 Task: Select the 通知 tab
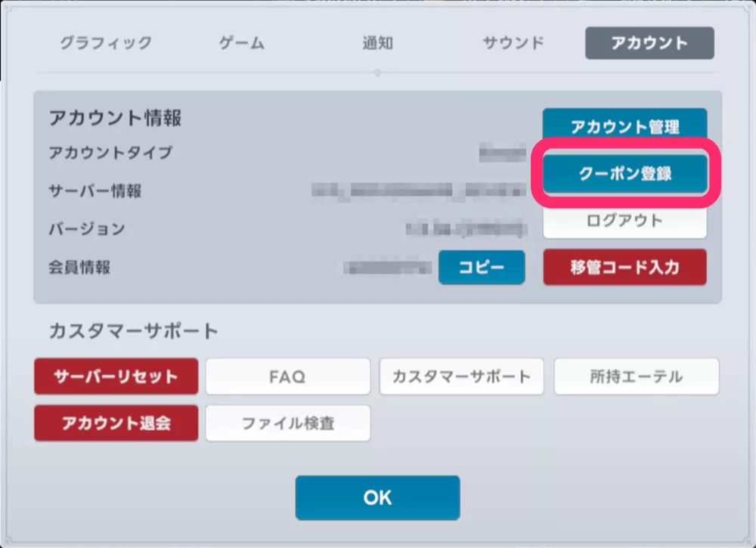pyautogui.click(x=377, y=43)
